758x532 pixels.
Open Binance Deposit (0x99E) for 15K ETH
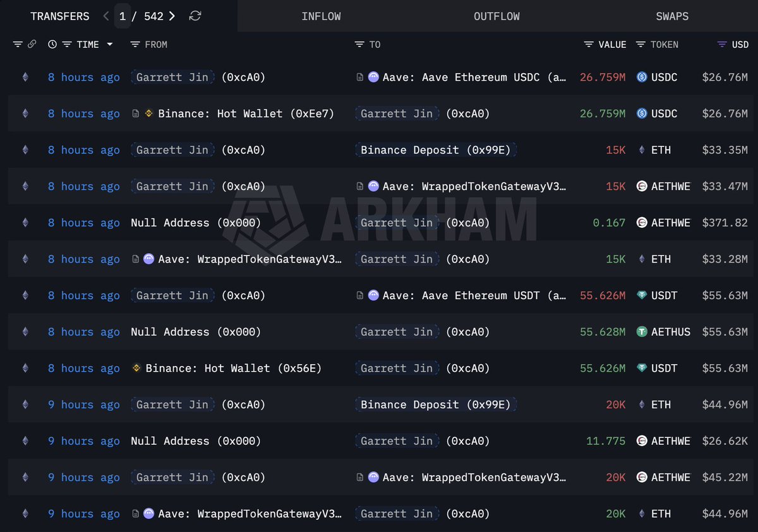click(x=436, y=150)
